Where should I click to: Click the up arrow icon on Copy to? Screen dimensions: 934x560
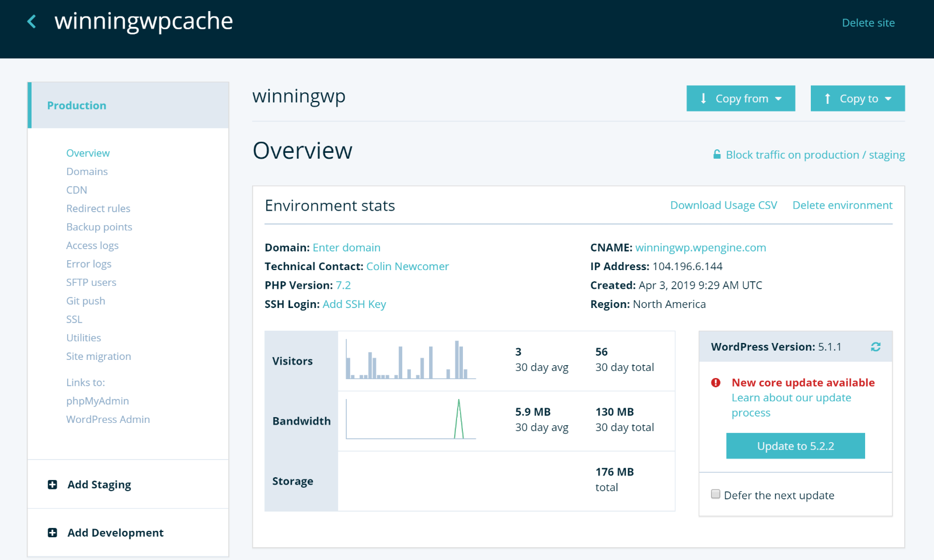tap(827, 99)
